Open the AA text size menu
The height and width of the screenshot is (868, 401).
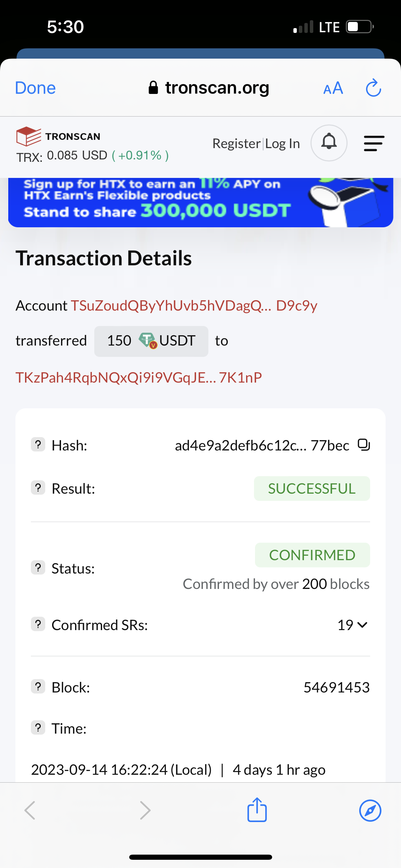[x=333, y=88]
